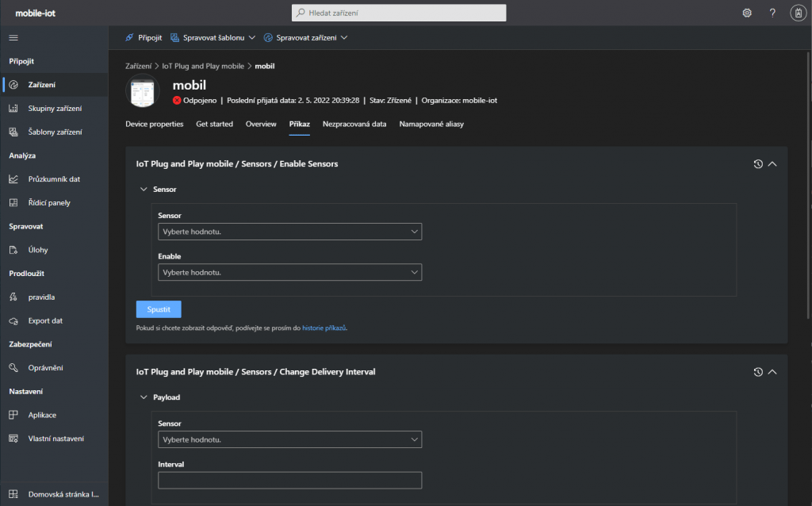Open the historie příkazů link
This screenshot has width=812, height=506.
click(324, 328)
